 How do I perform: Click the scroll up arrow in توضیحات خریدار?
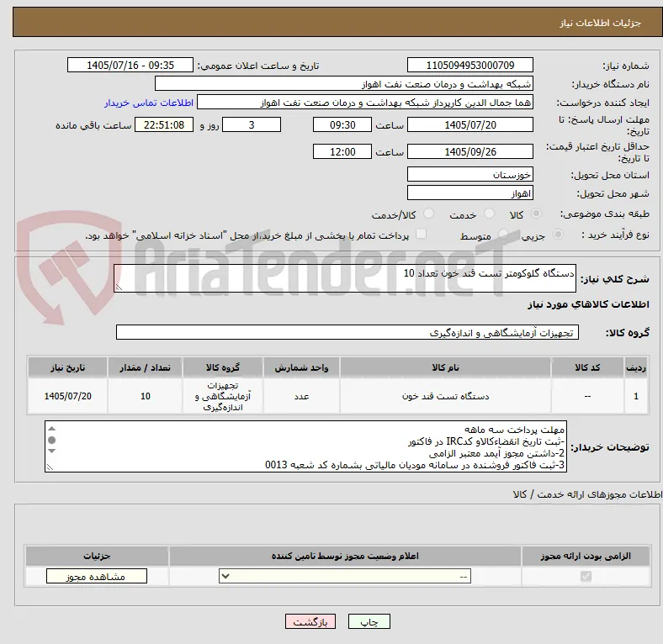[x=51, y=429]
